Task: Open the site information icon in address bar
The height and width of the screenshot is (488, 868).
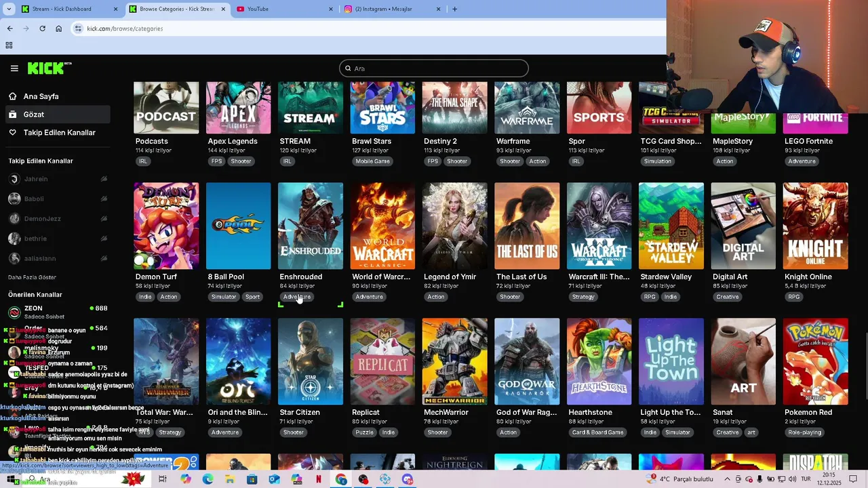Action: coord(79,28)
